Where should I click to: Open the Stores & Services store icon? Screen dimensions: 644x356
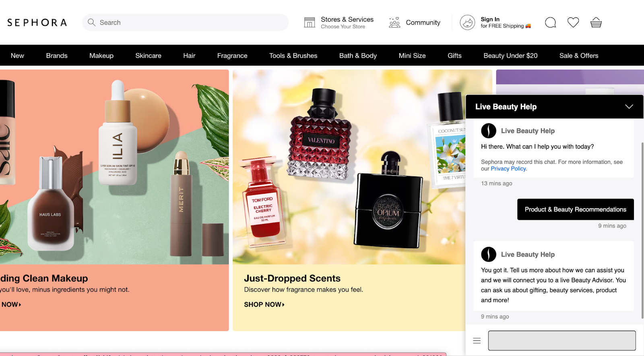pos(310,23)
